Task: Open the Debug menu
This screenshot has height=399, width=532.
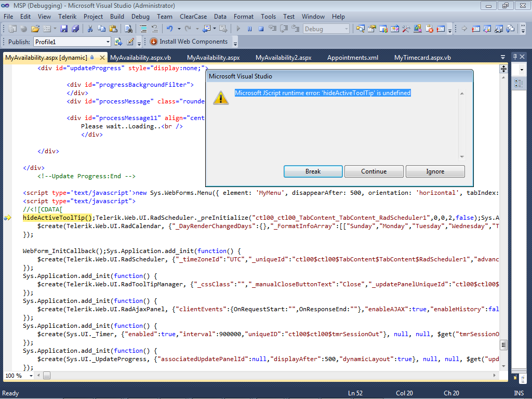Action: (x=140, y=17)
